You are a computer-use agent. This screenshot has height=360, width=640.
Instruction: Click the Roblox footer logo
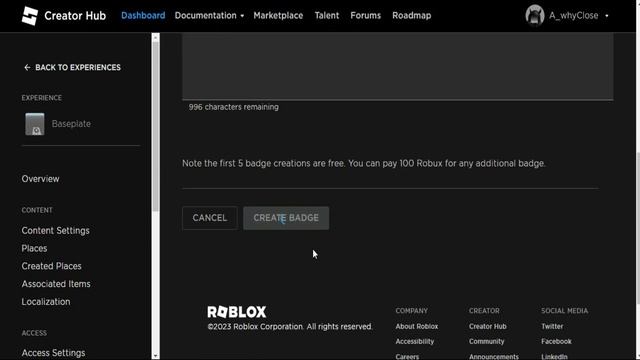237,312
